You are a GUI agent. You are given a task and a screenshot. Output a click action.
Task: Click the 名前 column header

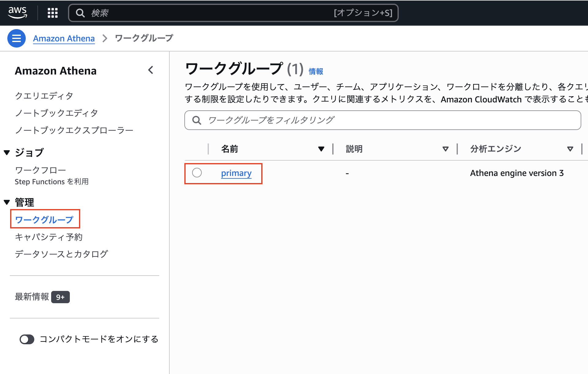(230, 149)
